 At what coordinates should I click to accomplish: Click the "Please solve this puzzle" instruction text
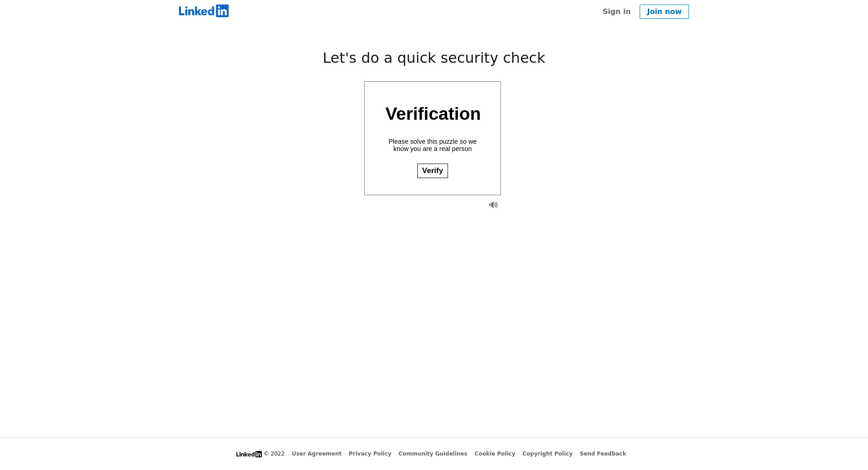point(432,145)
